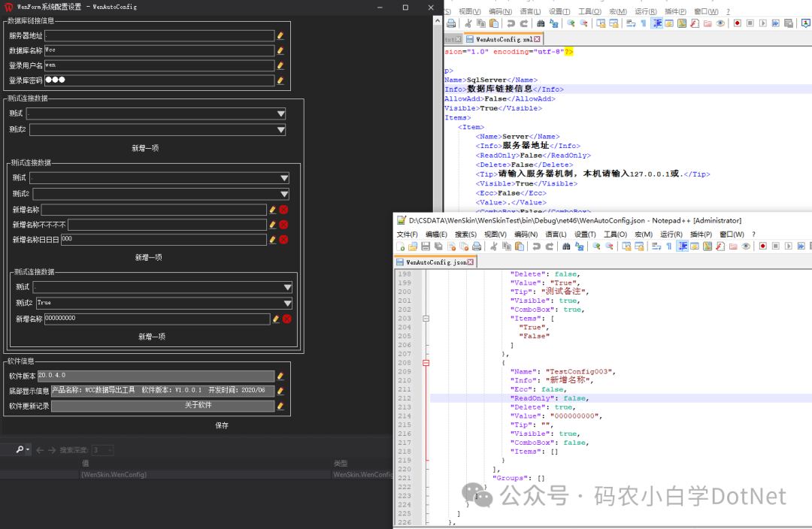This screenshot has height=529, width=812.
Task: Click the 关于软件 button
Action: click(x=198, y=406)
